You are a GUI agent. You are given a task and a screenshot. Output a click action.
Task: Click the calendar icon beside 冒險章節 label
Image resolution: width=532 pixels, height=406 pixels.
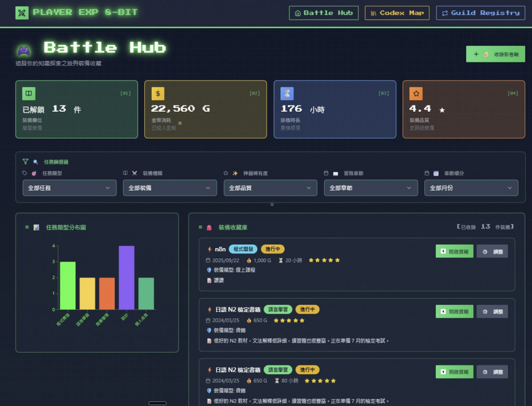coord(326,173)
